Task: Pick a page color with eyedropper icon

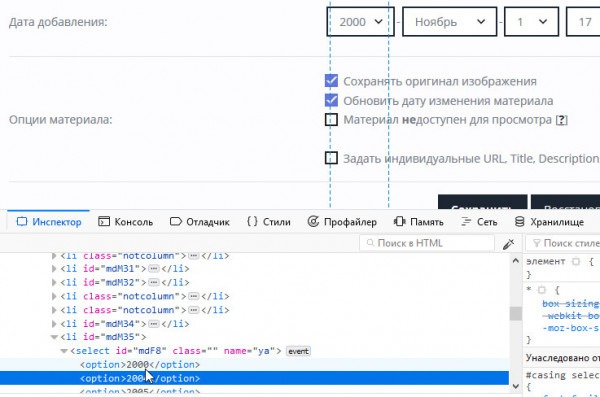Action: pyautogui.click(x=508, y=243)
